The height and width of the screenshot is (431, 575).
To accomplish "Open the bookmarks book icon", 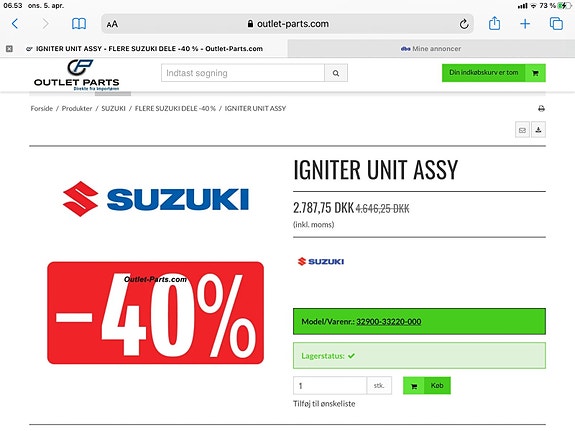I will click(79, 24).
